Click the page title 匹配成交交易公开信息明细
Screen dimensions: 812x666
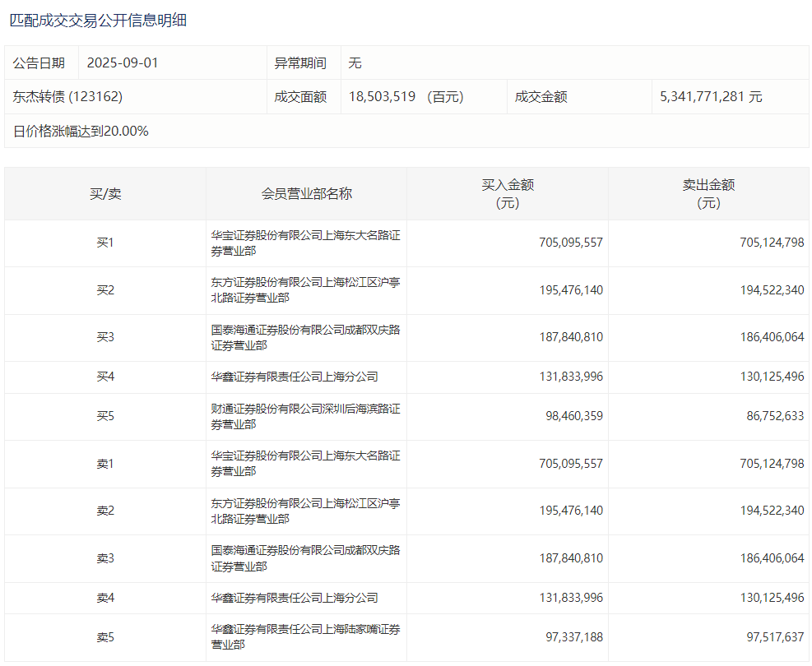tap(98, 21)
